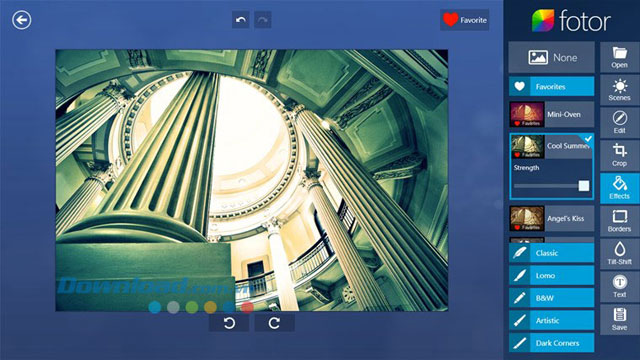640x360 pixels.
Task: Select the None effect option
Action: point(551,58)
